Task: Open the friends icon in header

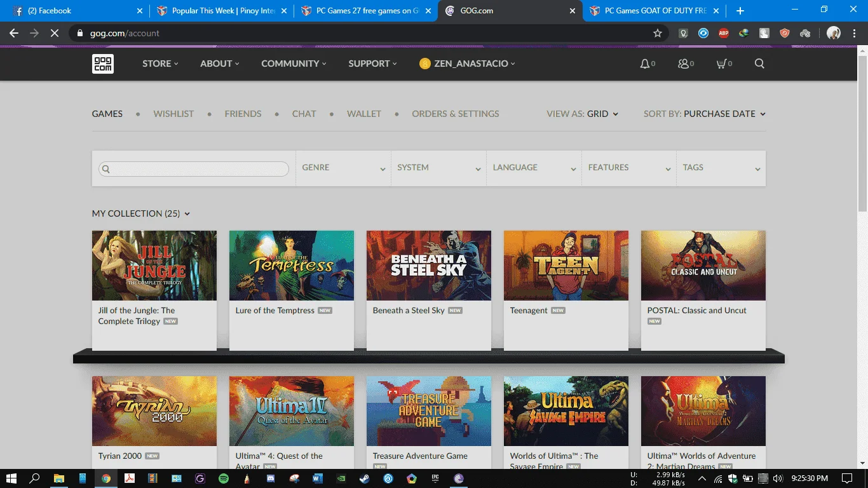Action: 686,64
